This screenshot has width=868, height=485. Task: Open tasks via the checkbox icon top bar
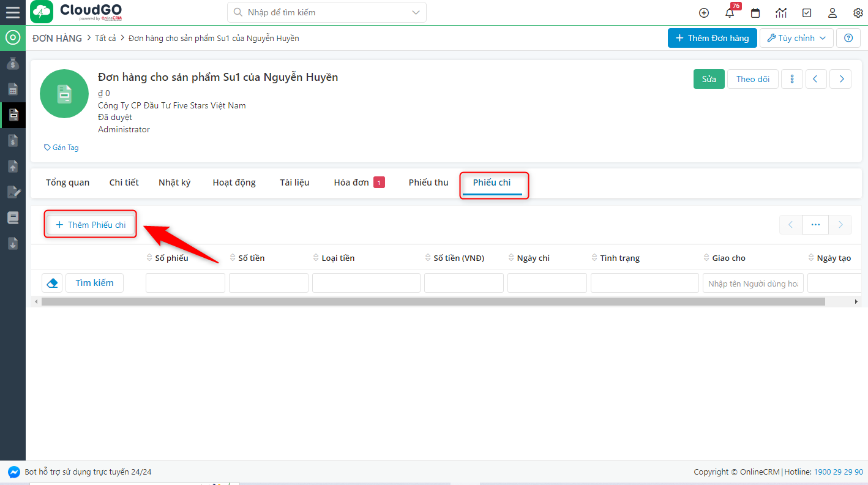click(x=806, y=12)
